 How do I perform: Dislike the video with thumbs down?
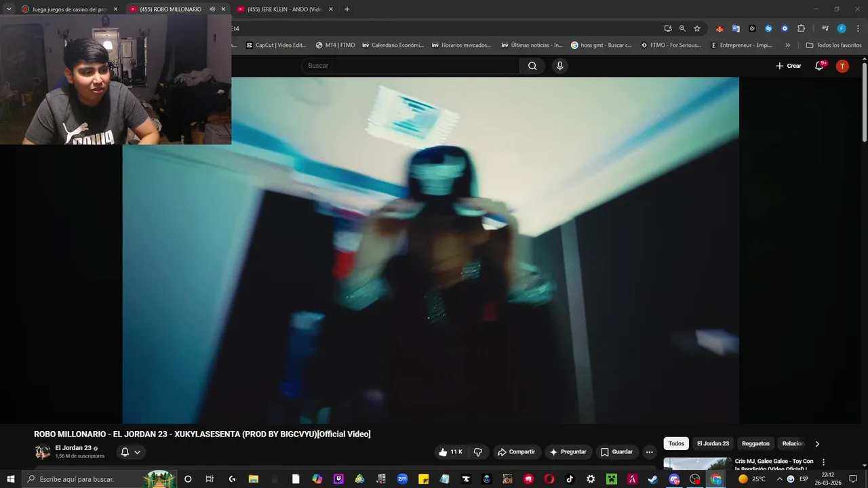(x=478, y=452)
